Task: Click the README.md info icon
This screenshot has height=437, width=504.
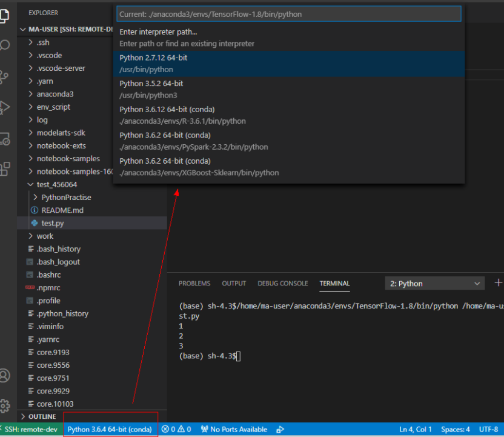Action: [x=35, y=210]
